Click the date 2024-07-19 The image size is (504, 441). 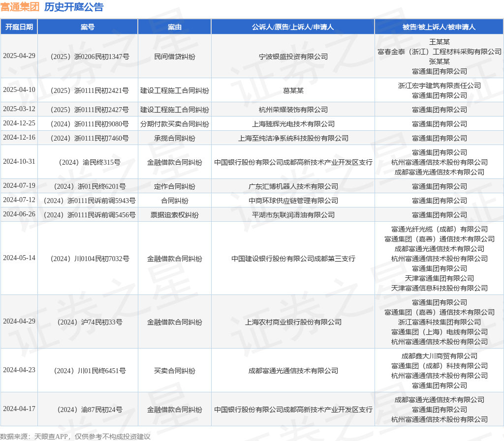click(19, 185)
